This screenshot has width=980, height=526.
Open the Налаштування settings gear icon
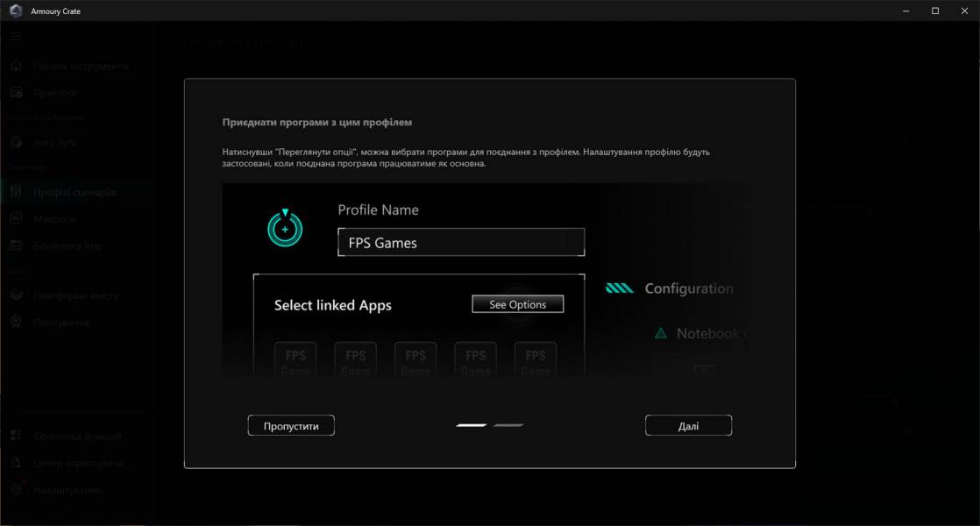pyautogui.click(x=16, y=490)
